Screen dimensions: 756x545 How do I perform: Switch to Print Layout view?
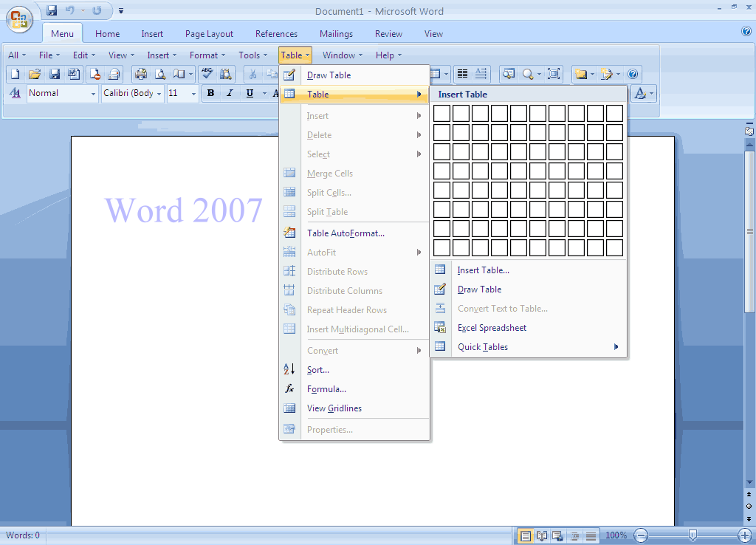[x=526, y=536]
